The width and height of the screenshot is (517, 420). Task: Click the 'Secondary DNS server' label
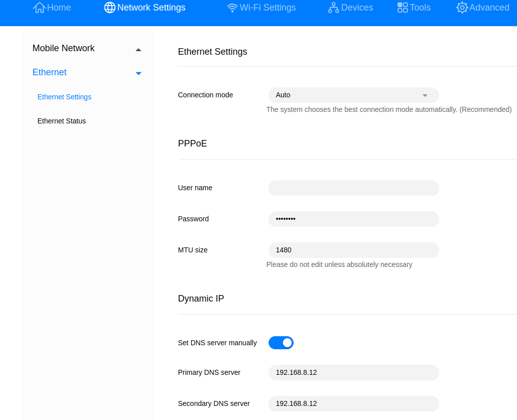click(x=213, y=404)
